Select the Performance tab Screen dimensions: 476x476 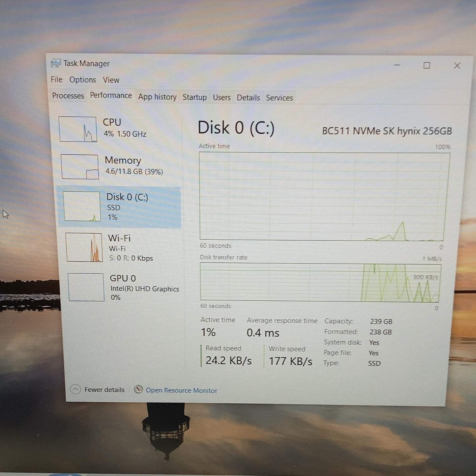click(111, 95)
